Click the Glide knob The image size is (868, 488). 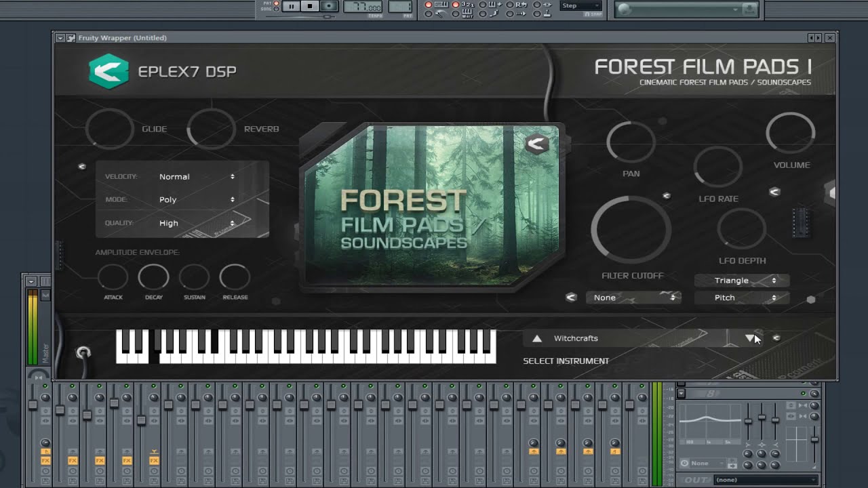click(x=110, y=128)
